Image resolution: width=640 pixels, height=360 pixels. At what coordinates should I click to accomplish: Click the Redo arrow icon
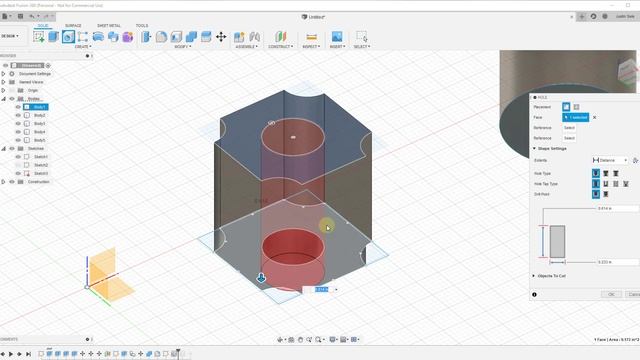(x=46, y=16)
